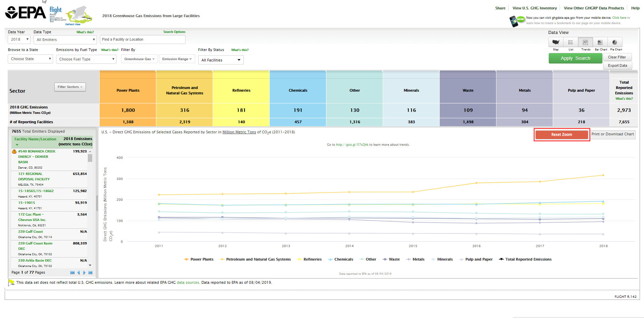Screen dimensions: 644x318
Task: Click the Apply Search button
Action: coord(575,58)
